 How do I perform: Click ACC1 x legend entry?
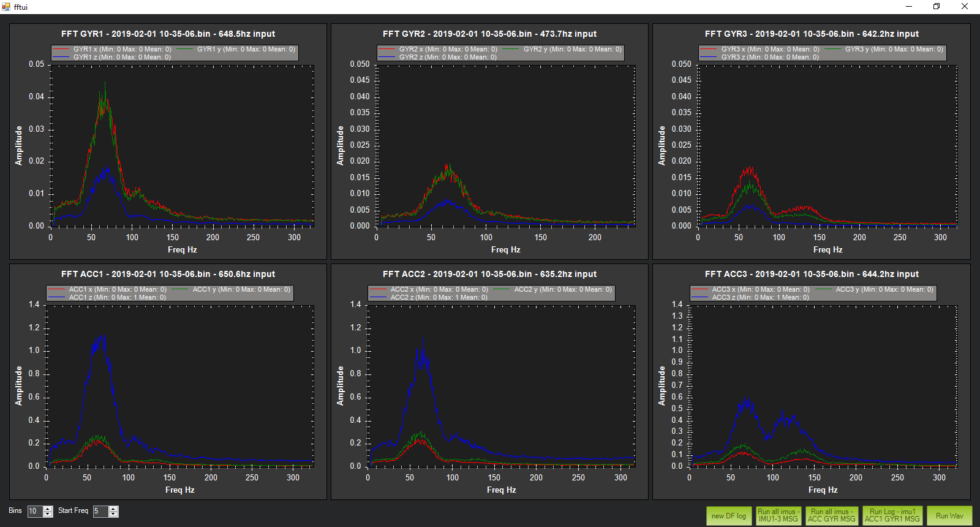tap(107, 289)
